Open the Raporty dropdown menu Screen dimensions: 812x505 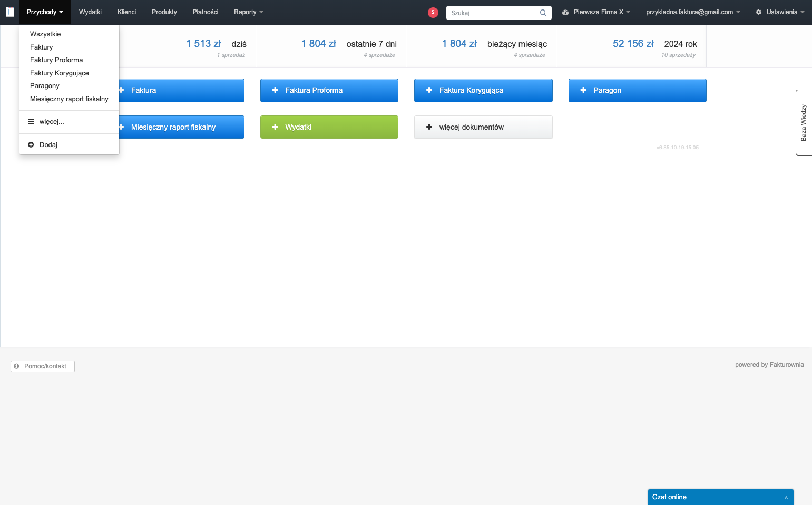[248, 12]
